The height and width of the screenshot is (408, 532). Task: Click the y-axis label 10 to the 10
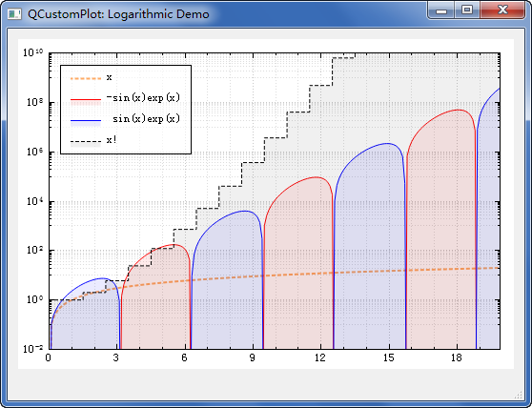click(x=33, y=52)
